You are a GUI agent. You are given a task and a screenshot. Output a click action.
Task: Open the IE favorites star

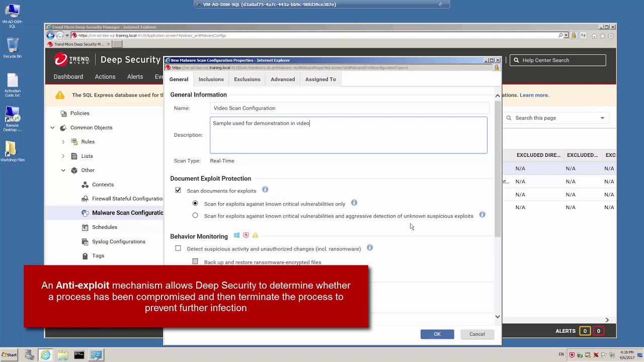click(602, 36)
